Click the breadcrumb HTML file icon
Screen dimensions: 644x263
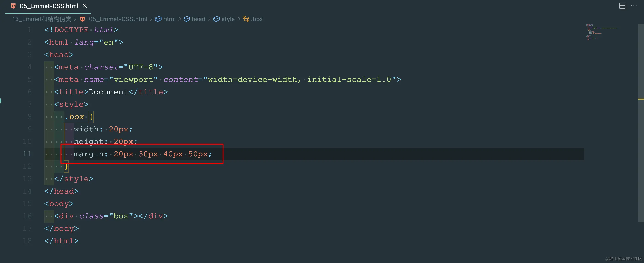coord(82,19)
